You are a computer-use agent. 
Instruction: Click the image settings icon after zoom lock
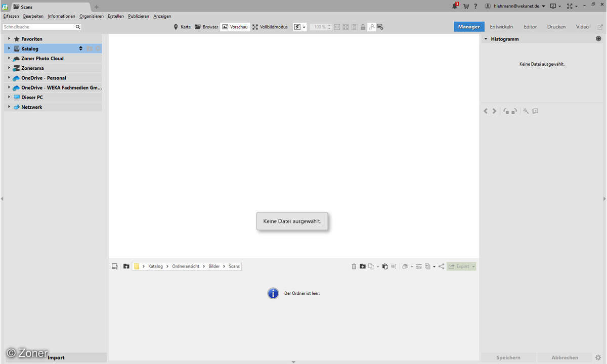(x=380, y=27)
